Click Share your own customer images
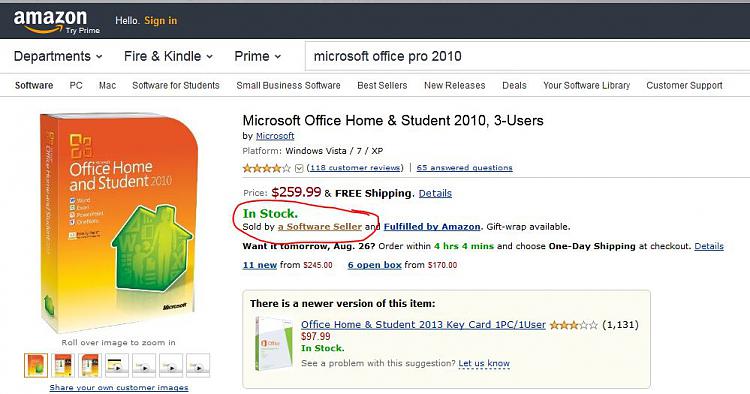Viewport: 750px width, 394px height. pos(119,387)
